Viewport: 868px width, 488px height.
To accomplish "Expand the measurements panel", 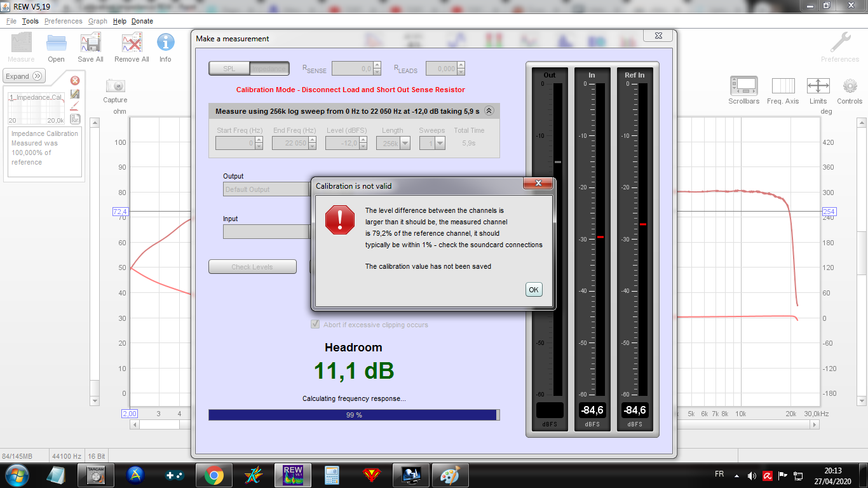I will coord(24,76).
